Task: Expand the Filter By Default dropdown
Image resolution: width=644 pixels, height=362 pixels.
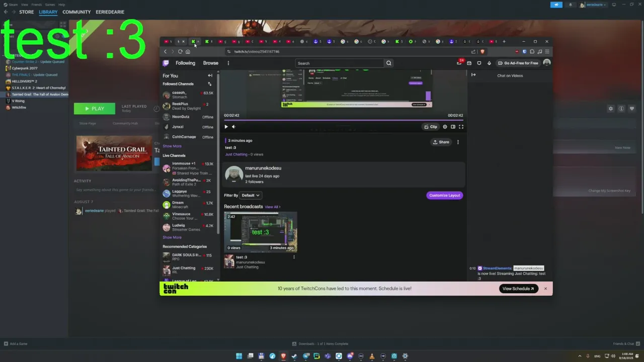Action: (251, 195)
